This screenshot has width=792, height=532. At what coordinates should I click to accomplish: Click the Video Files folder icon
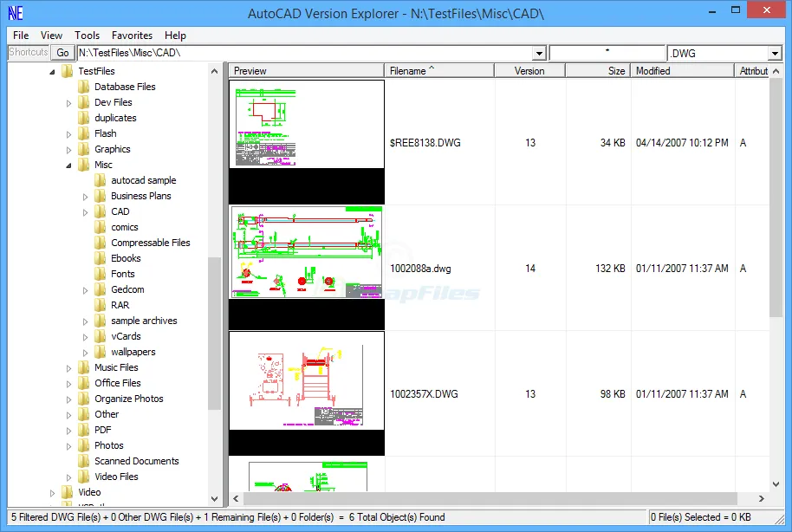click(x=84, y=477)
